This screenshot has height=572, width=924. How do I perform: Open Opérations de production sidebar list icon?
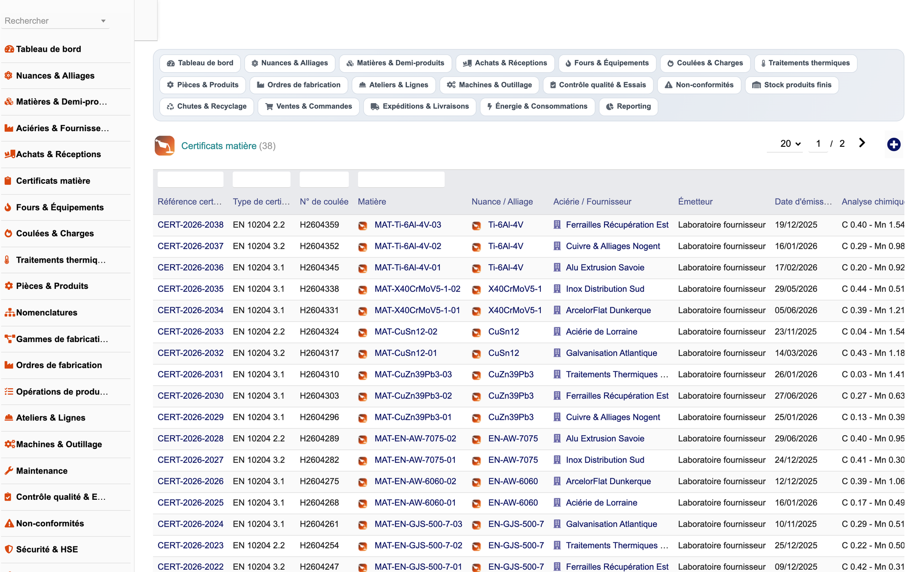[9, 391]
